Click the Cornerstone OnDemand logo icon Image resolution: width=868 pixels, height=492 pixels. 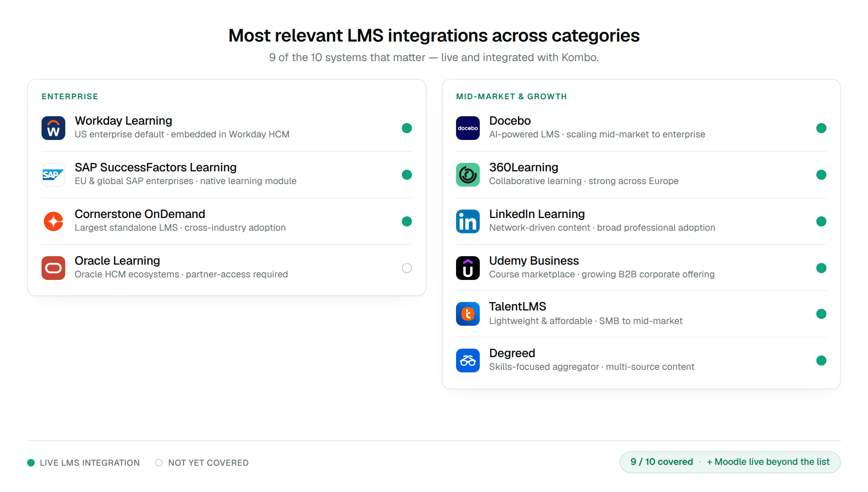[53, 221]
